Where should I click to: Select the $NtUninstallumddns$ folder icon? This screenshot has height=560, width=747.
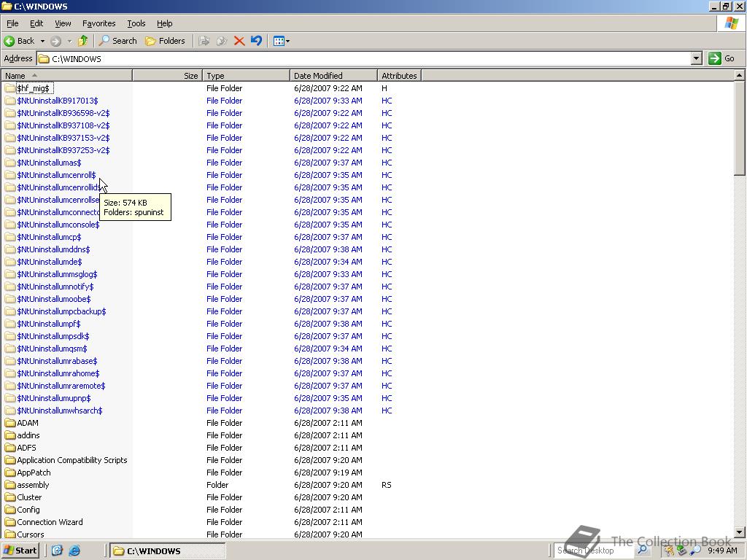pyautogui.click(x=10, y=249)
